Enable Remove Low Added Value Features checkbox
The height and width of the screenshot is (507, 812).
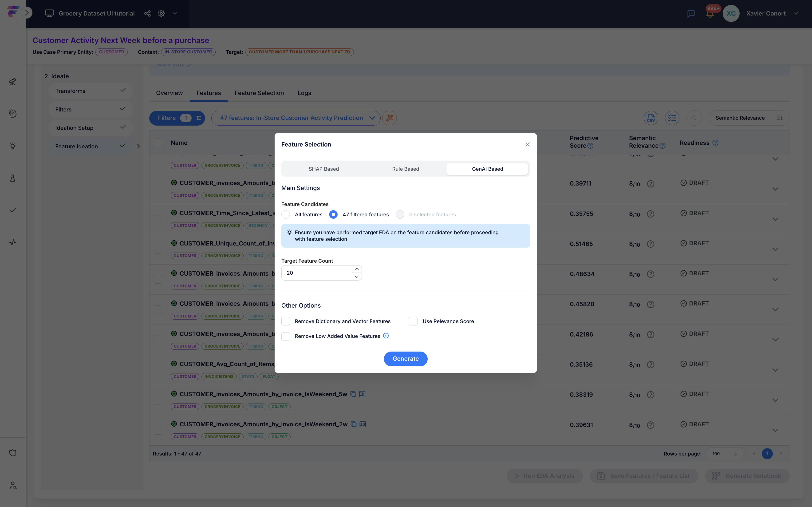click(286, 336)
